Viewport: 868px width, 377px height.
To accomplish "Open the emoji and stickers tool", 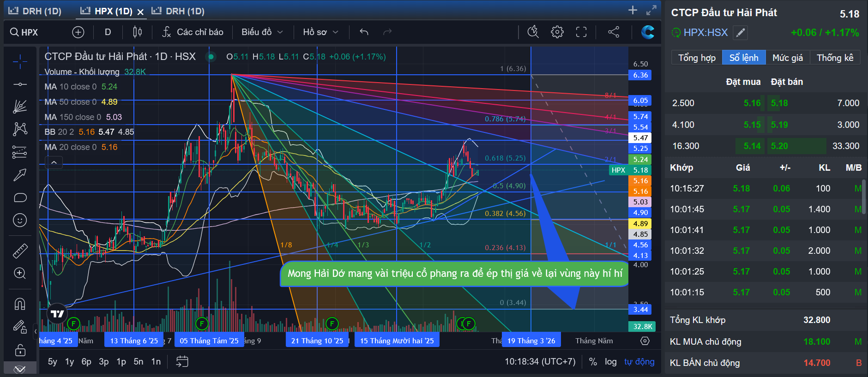I will coord(20,220).
